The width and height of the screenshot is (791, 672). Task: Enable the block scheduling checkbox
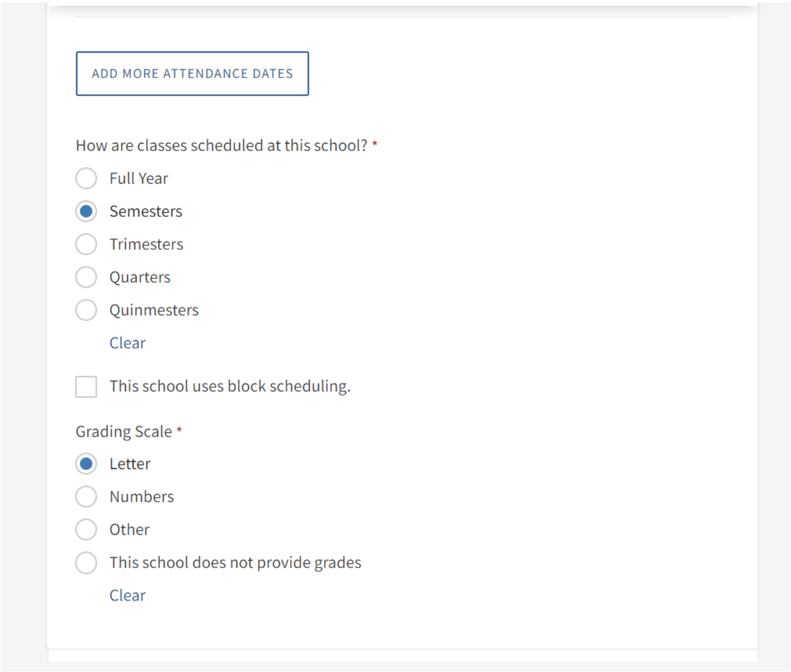coord(86,387)
